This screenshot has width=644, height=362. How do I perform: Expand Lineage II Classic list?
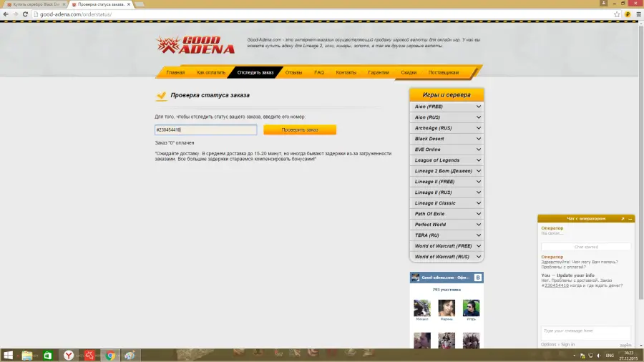447,202
